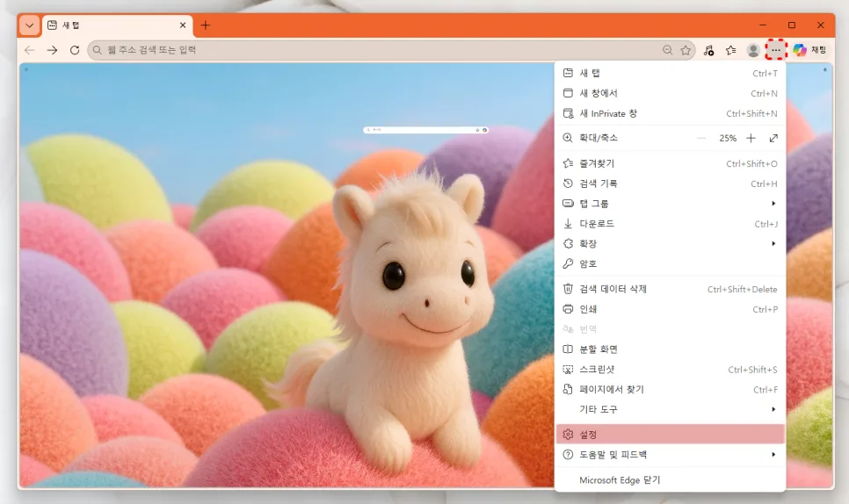Expand the 탭 그룹 submenu
The height and width of the screenshot is (504, 849).
point(671,204)
